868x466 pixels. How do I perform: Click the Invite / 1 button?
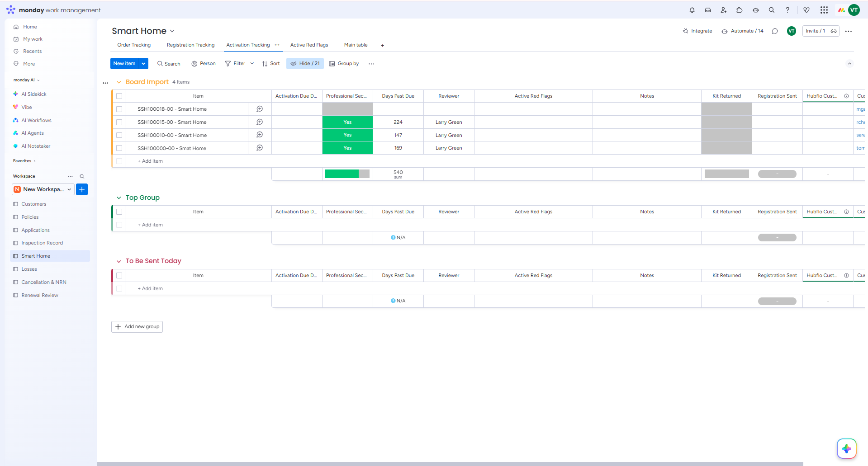coord(815,31)
